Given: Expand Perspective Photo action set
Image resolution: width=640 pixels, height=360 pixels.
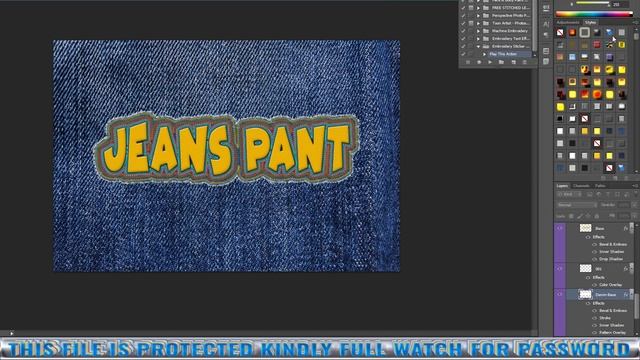Looking at the screenshot, I should [478, 15].
